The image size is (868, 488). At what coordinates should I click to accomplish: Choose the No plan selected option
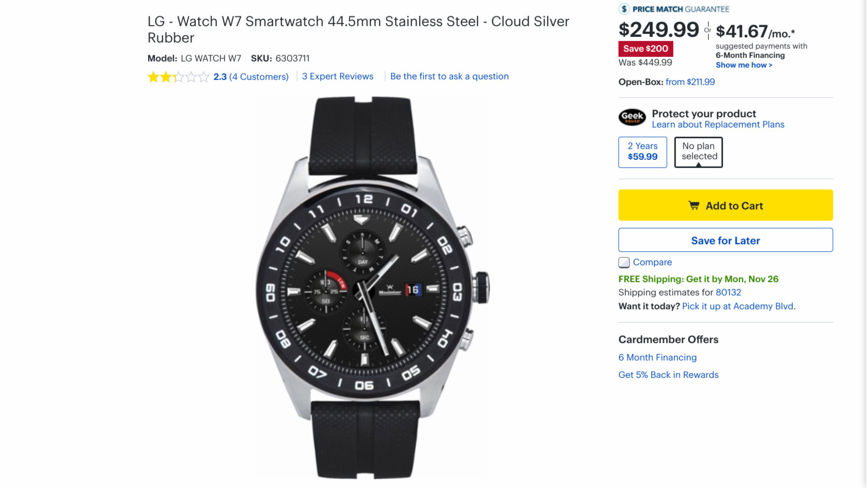coord(698,152)
